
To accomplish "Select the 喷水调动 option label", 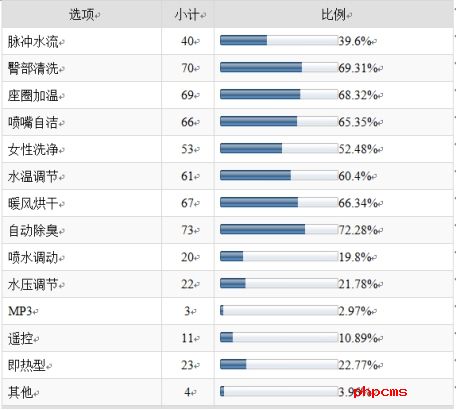I will tap(33, 258).
